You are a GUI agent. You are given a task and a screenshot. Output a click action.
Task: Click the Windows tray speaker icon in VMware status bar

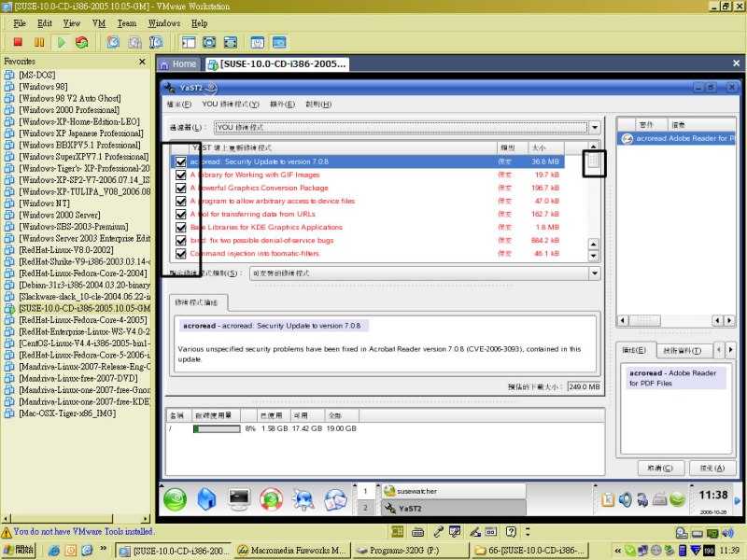click(x=727, y=533)
